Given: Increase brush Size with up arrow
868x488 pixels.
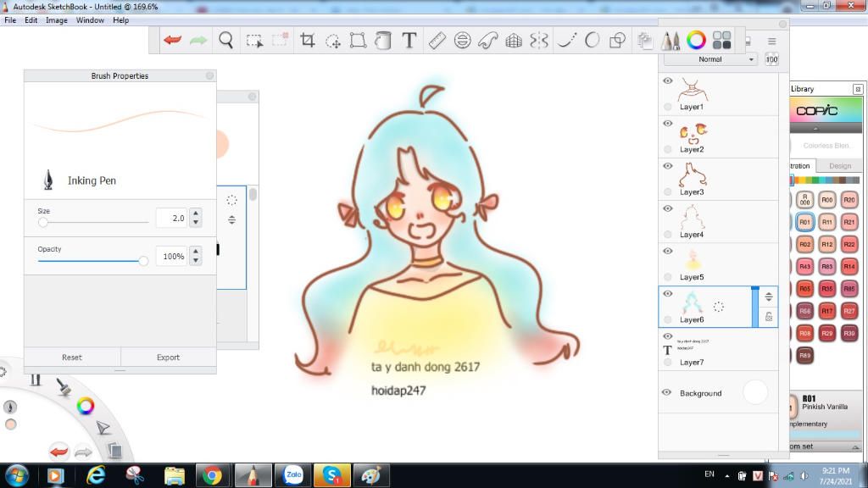Looking at the screenshot, I should (196, 213).
